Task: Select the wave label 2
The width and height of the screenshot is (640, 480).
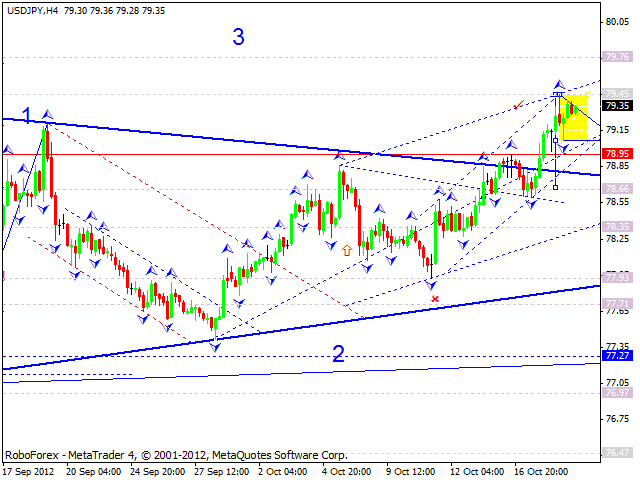Action: click(x=338, y=353)
